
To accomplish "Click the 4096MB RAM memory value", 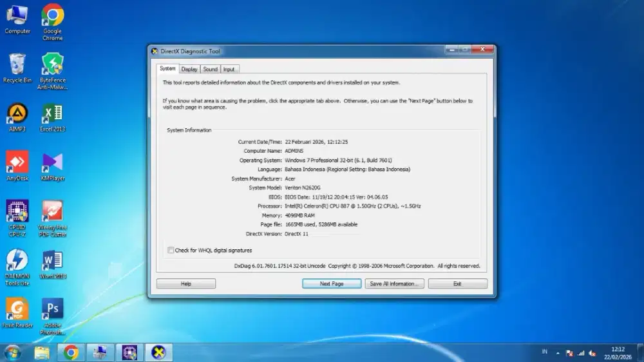I will click(300, 215).
